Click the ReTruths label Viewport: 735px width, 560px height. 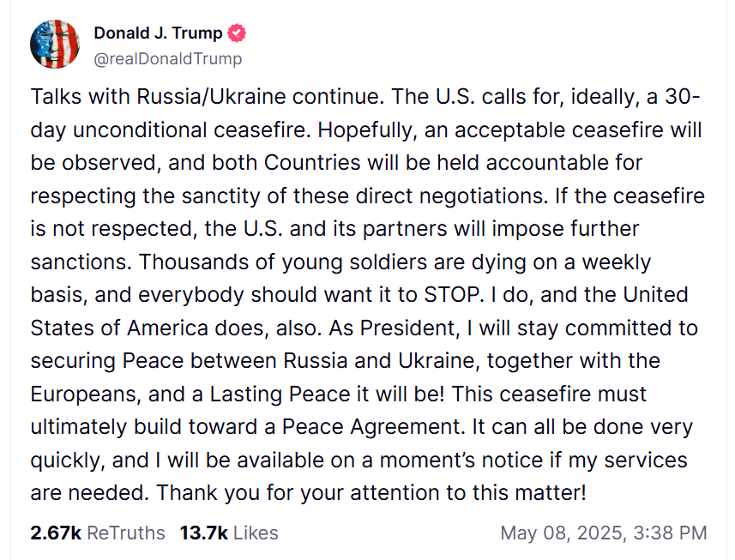point(126,533)
